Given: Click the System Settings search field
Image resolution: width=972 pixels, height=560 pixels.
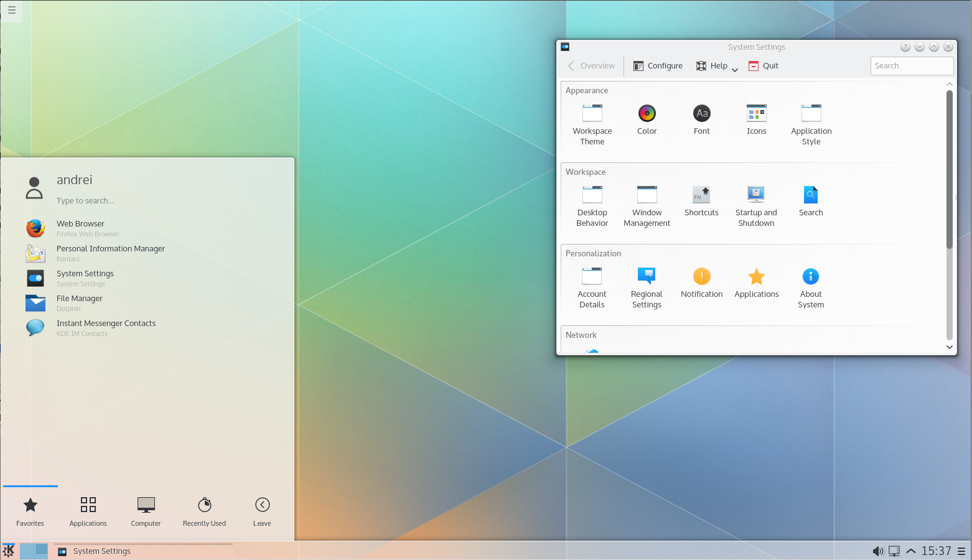Looking at the screenshot, I should point(912,66).
